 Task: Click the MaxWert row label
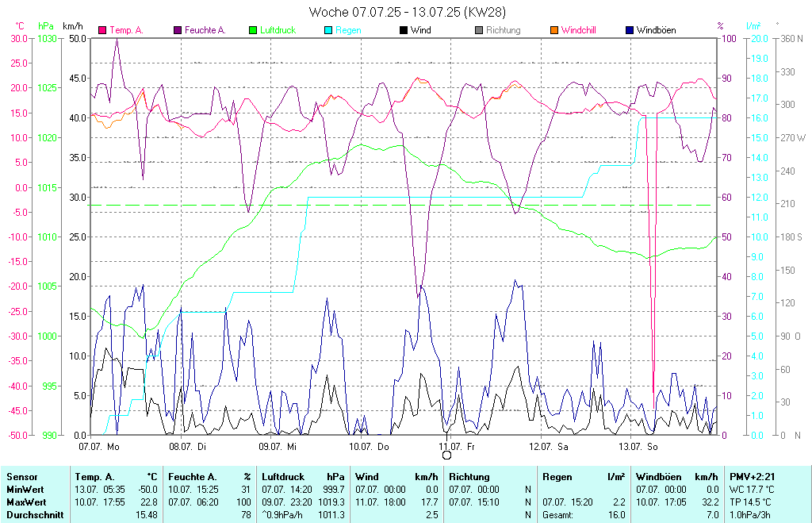[x=26, y=502]
